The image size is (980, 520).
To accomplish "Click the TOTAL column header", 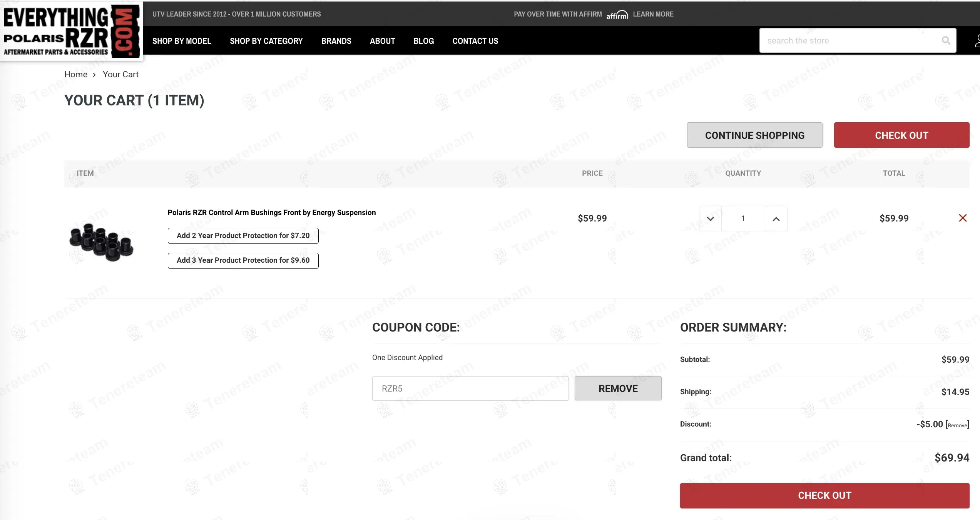I will [894, 173].
